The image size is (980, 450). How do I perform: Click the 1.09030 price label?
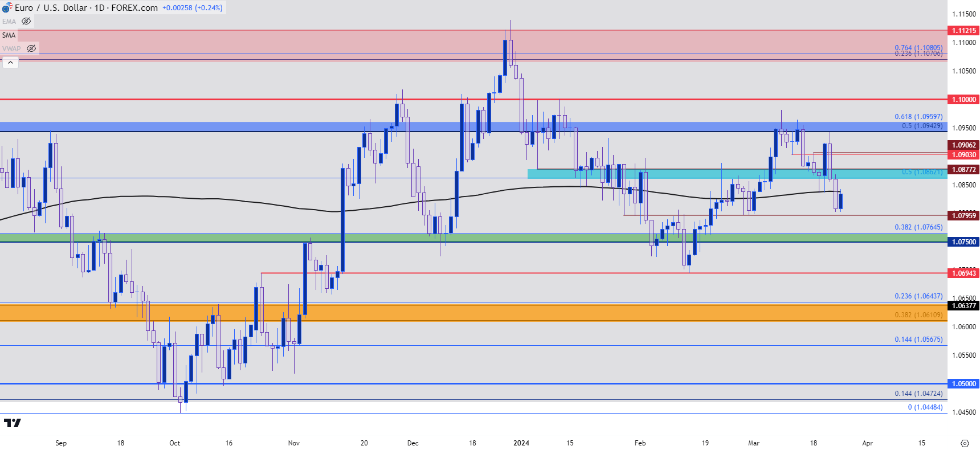coord(963,155)
